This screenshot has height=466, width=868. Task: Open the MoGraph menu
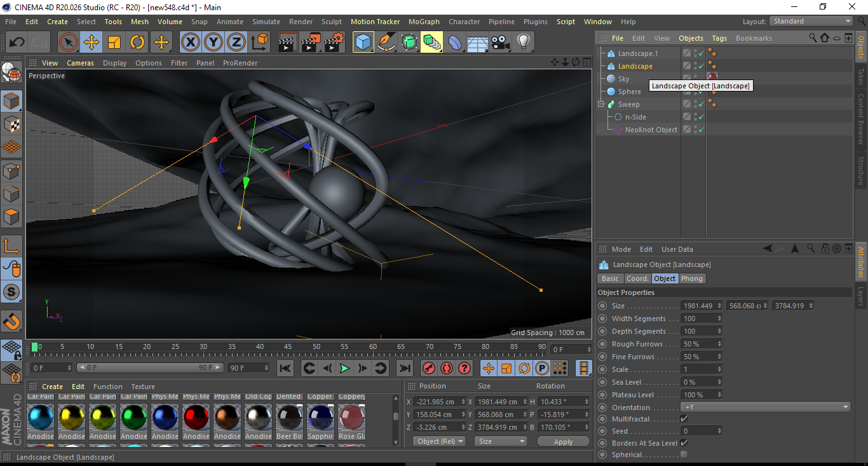[x=424, y=22]
